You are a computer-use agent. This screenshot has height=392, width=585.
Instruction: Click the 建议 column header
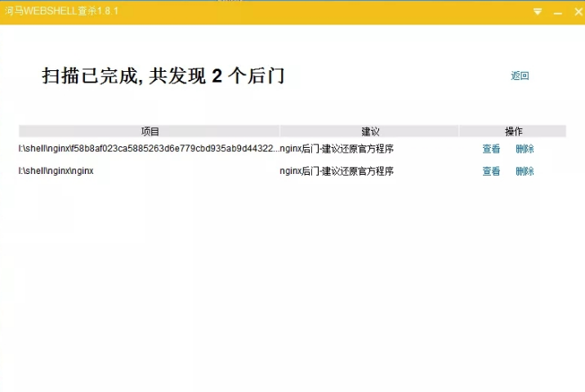(369, 131)
